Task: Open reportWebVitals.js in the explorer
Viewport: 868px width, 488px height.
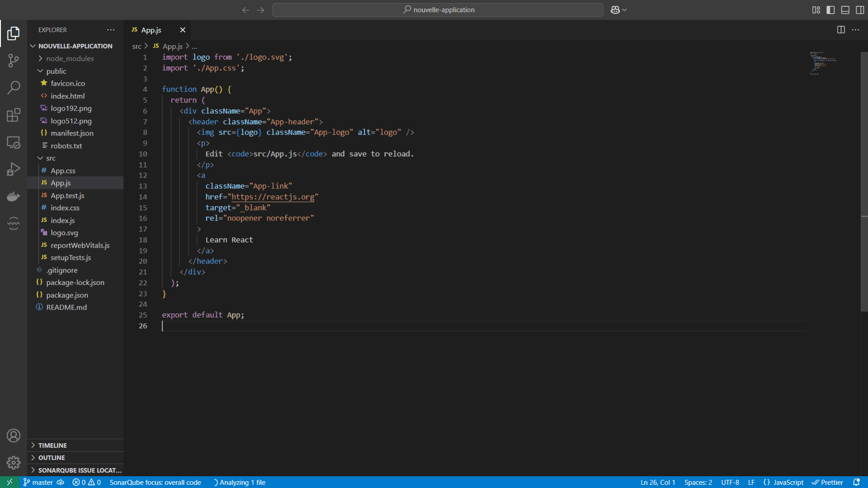Action: 75,245
